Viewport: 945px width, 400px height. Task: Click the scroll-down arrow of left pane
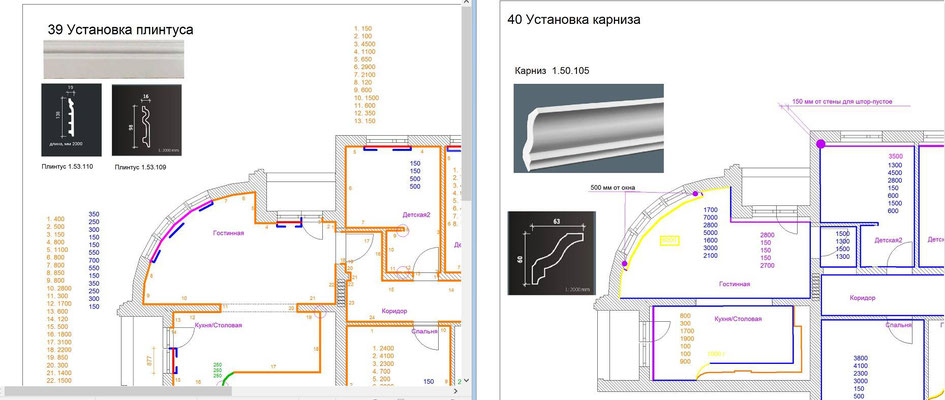coord(466,381)
